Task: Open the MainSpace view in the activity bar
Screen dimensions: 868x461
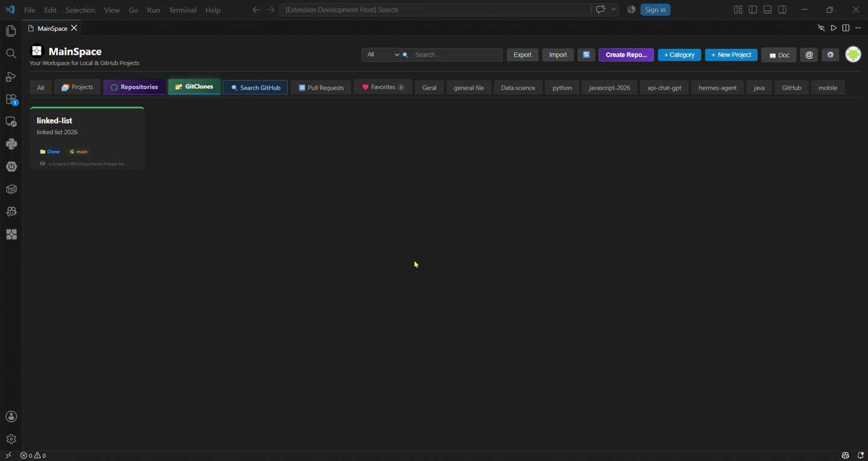Action: click(x=11, y=234)
